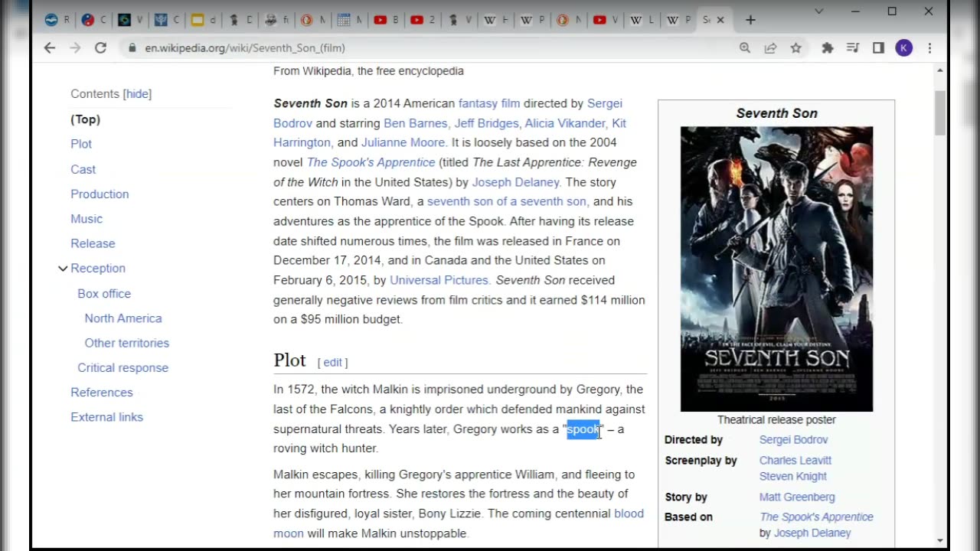Go to Other territories subsection
Screen dimensions: 980x551
coord(127,343)
